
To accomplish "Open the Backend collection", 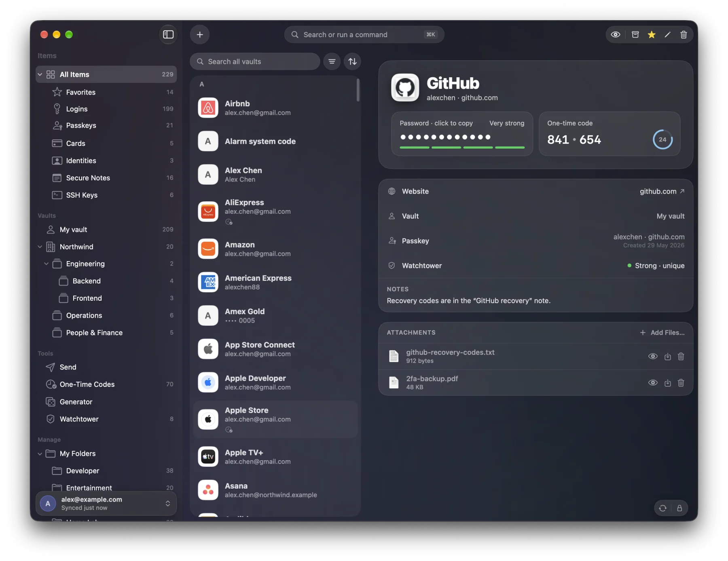I will click(106, 281).
